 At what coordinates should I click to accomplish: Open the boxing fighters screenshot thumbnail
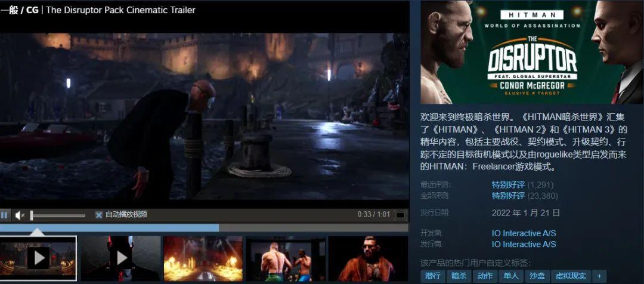[286, 258]
